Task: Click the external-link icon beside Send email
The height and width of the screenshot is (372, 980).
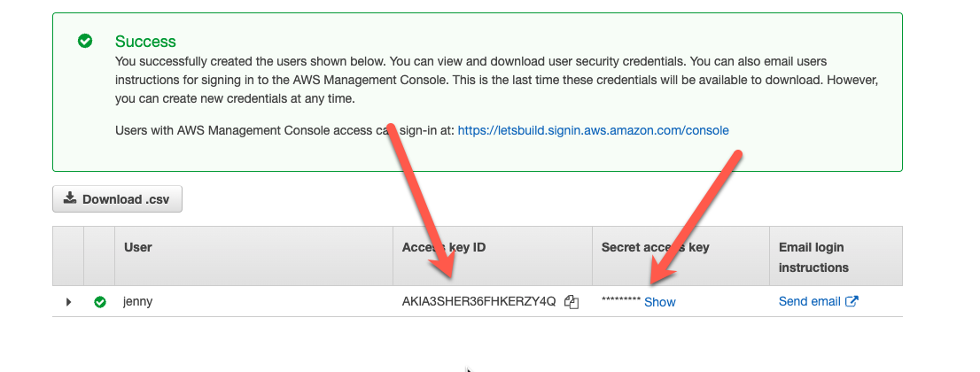Action: [852, 301]
